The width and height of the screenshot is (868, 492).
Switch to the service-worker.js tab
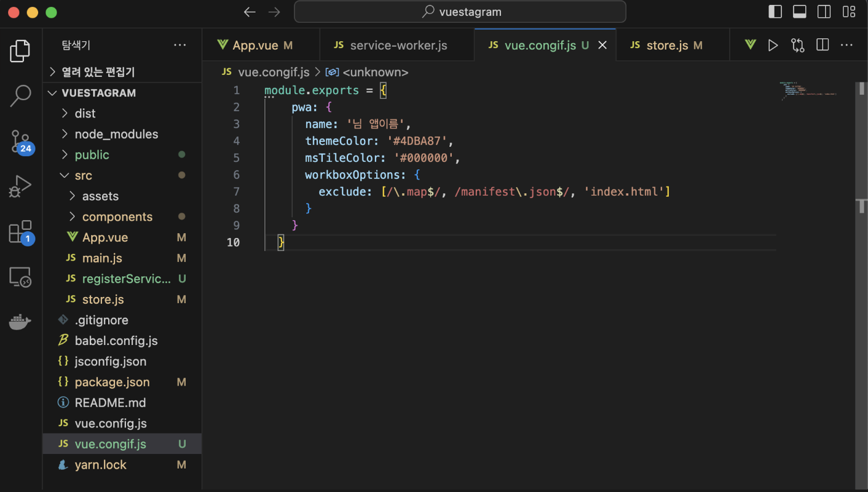coord(398,45)
